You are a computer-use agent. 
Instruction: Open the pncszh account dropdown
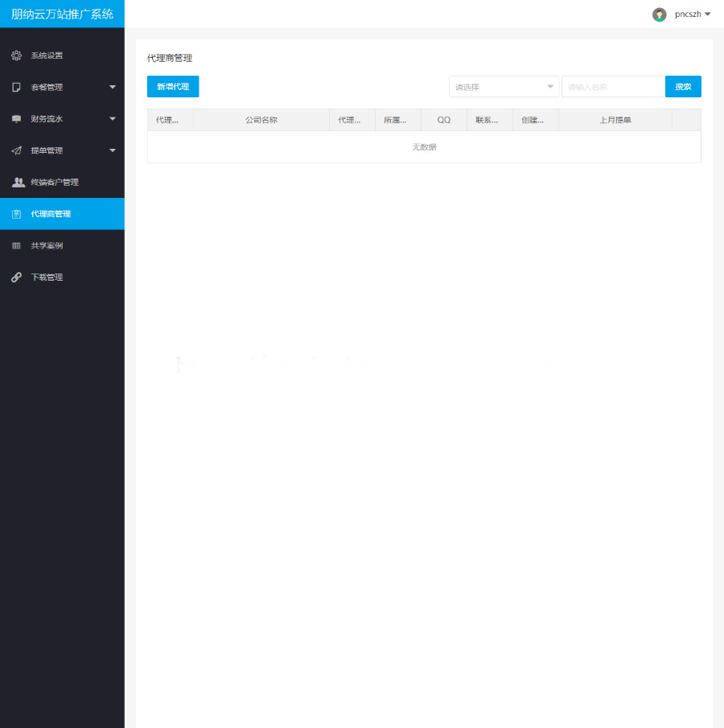tap(692, 14)
